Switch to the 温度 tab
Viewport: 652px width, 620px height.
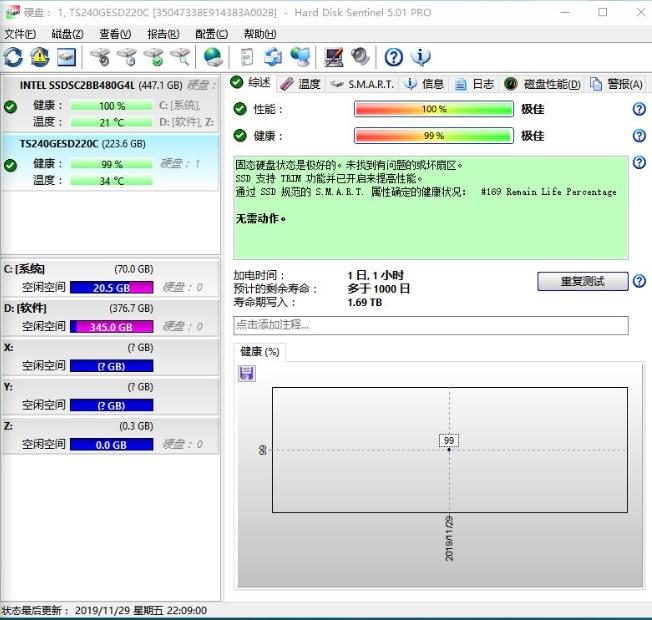point(300,84)
